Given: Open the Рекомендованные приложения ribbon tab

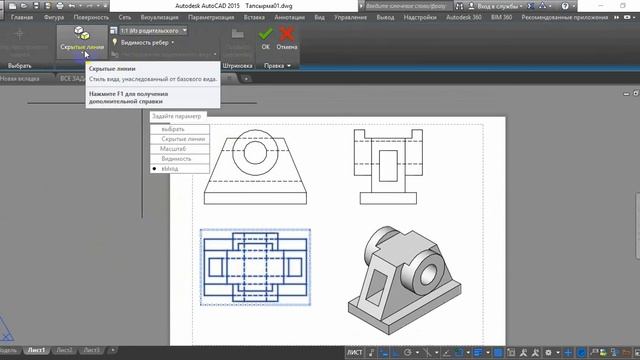Looking at the screenshot, I should (564, 17).
